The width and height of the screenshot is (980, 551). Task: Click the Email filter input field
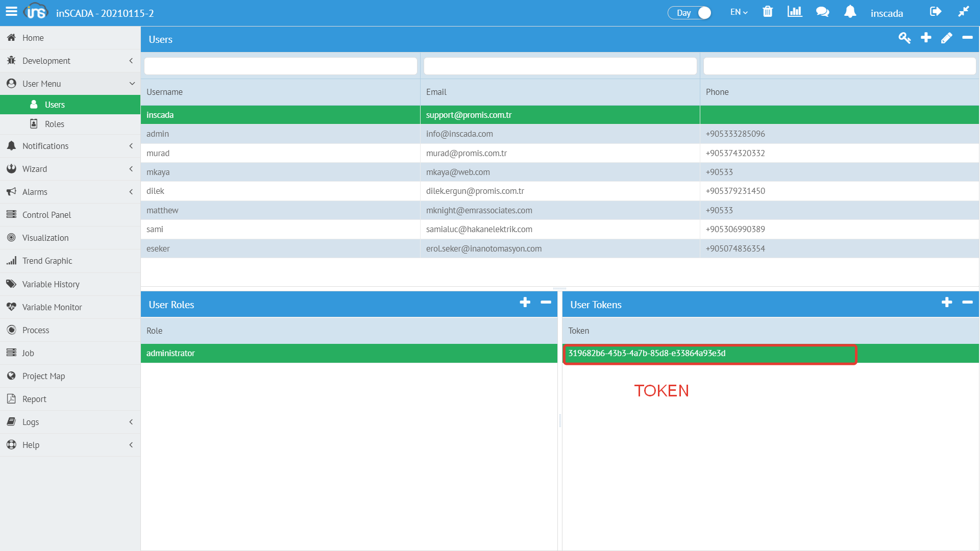point(560,66)
